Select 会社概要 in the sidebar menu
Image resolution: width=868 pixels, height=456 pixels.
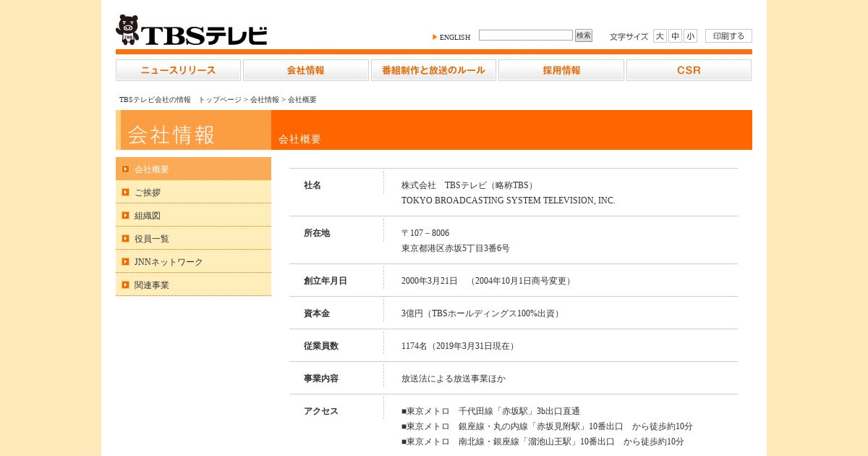click(x=193, y=169)
